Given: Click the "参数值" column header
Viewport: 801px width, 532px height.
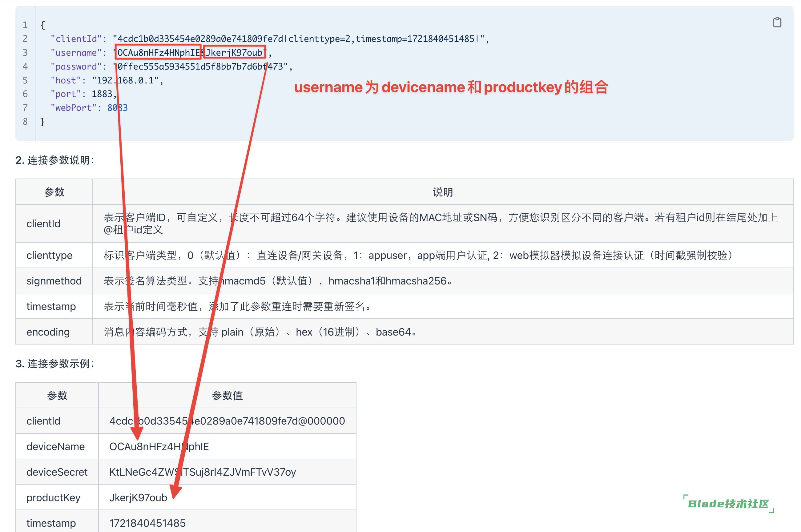Looking at the screenshot, I should (x=227, y=396).
